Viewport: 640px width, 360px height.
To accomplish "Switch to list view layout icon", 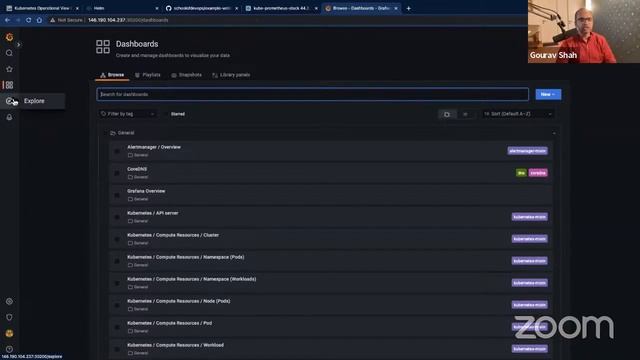I will [465, 114].
